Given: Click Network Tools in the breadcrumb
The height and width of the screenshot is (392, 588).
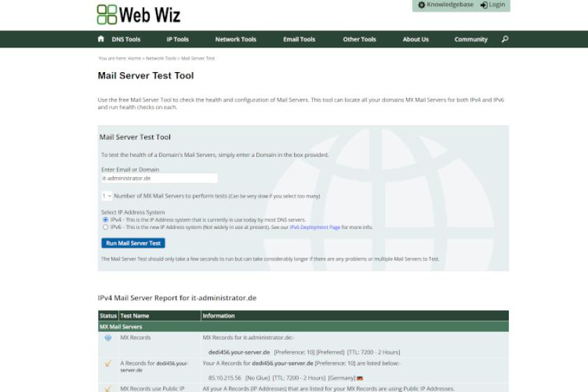Looking at the screenshot, I should click(x=160, y=58).
